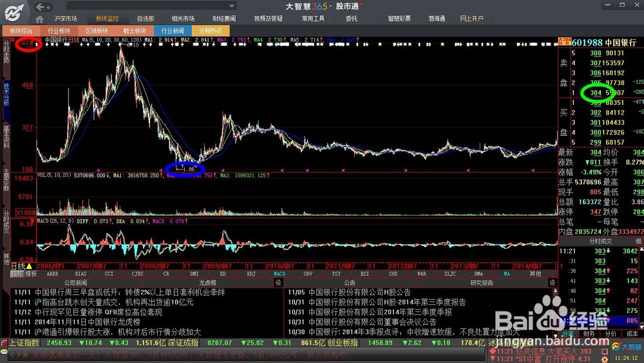
Task: Switch to 分时成交 side tab
Action: click(6, 222)
